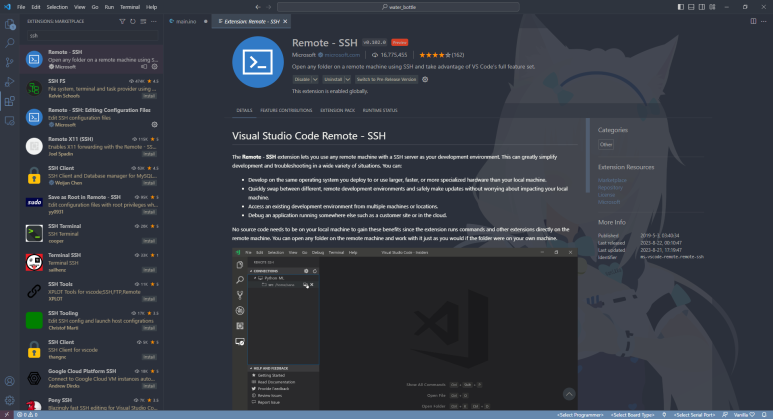The image size is (773, 419).
Task: Open the errors and warnings status item
Action: (x=27, y=415)
